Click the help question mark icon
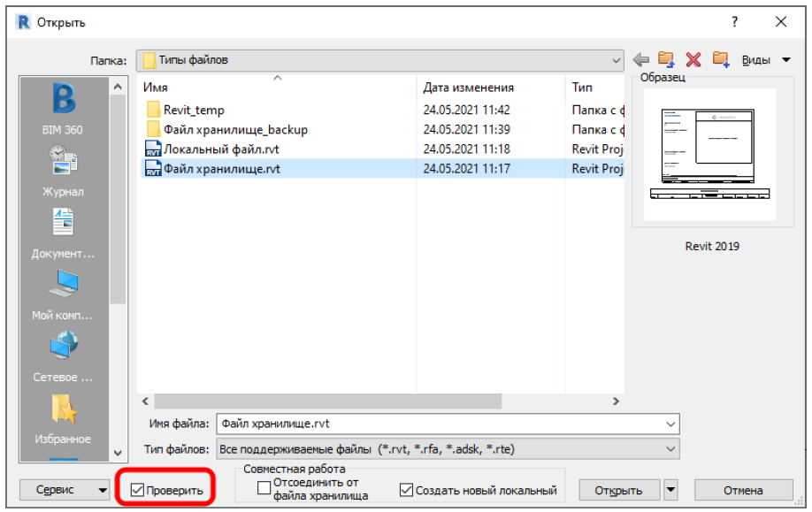 734,22
